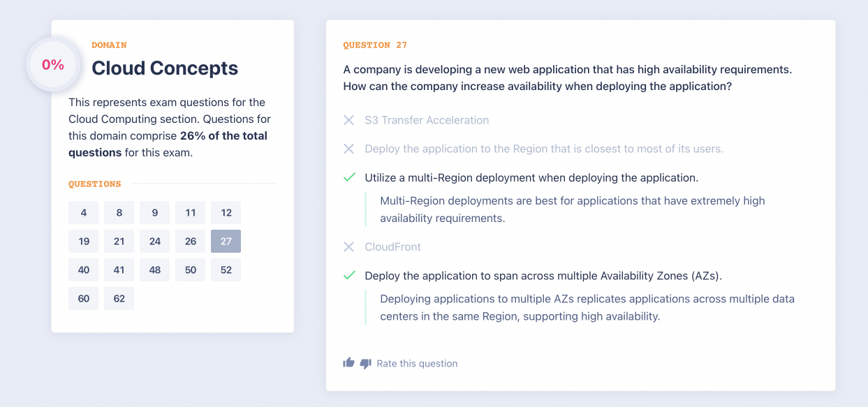Screen dimensions: 868x407
Task: Open question 27, currently highlighted
Action: [x=226, y=242]
